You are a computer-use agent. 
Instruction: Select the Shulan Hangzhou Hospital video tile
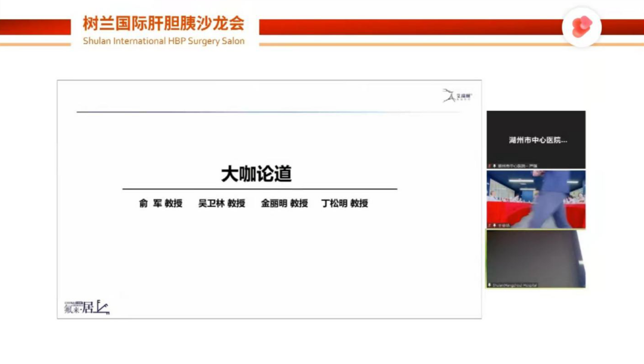click(x=536, y=259)
